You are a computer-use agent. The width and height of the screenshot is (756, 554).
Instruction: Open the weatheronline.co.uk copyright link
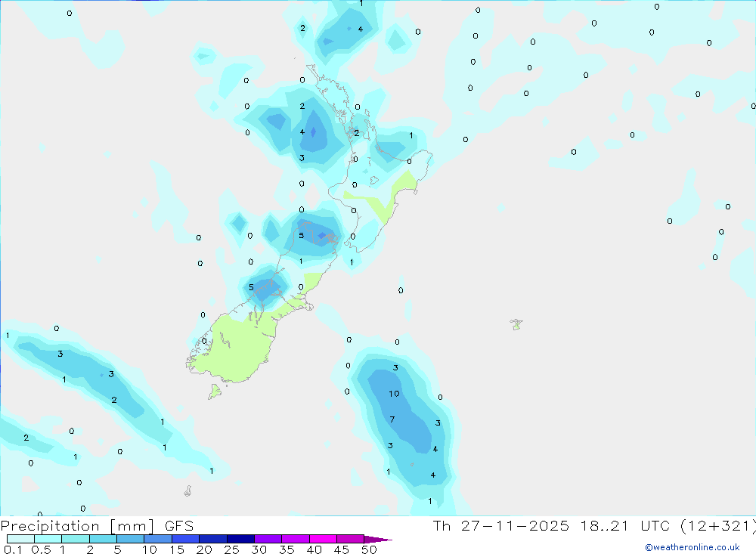click(x=692, y=547)
